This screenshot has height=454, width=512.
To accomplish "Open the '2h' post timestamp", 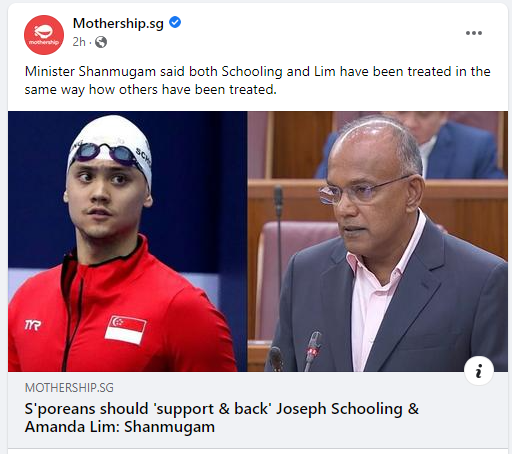I will coord(79,42).
